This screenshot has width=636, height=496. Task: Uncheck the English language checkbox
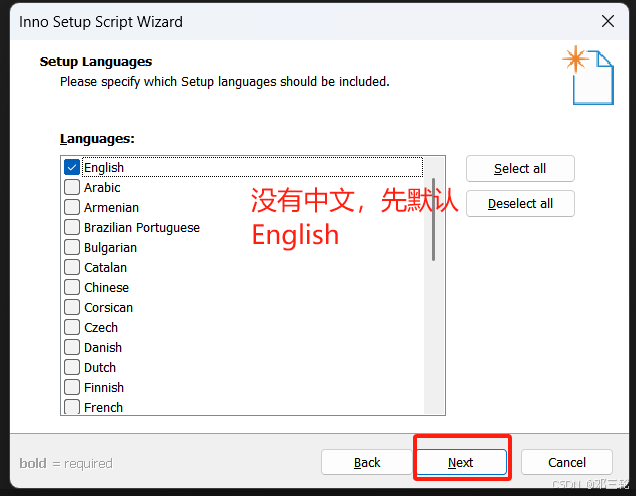[72, 167]
